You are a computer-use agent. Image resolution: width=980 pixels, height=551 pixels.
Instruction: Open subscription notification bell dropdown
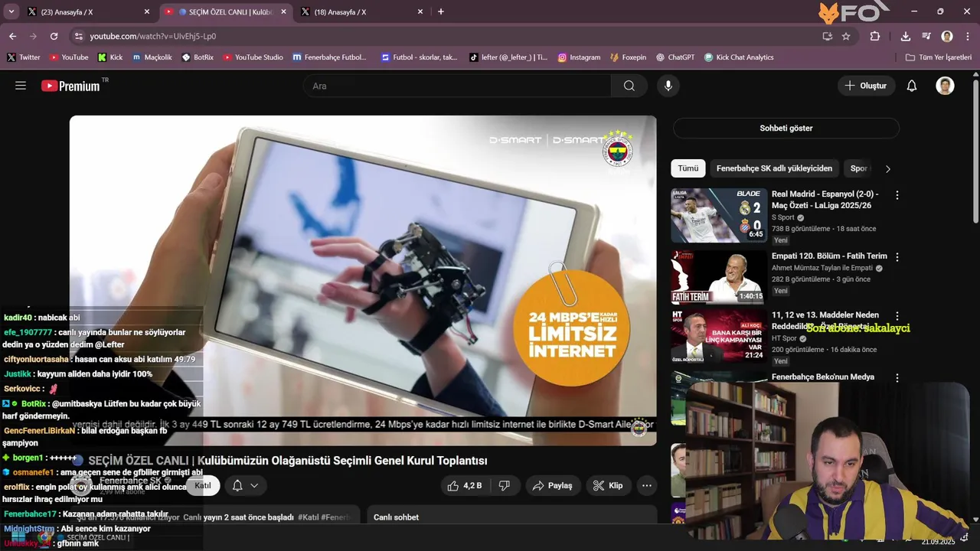point(246,485)
